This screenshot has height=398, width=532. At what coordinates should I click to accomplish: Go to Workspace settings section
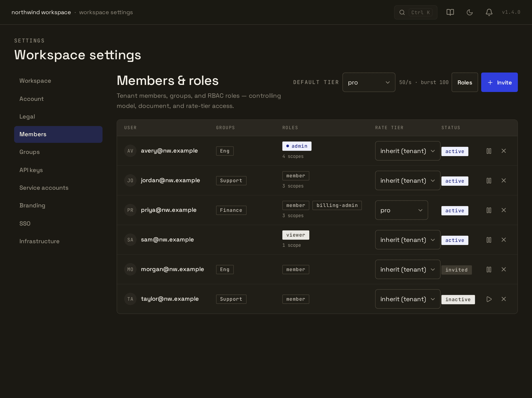tap(58, 81)
